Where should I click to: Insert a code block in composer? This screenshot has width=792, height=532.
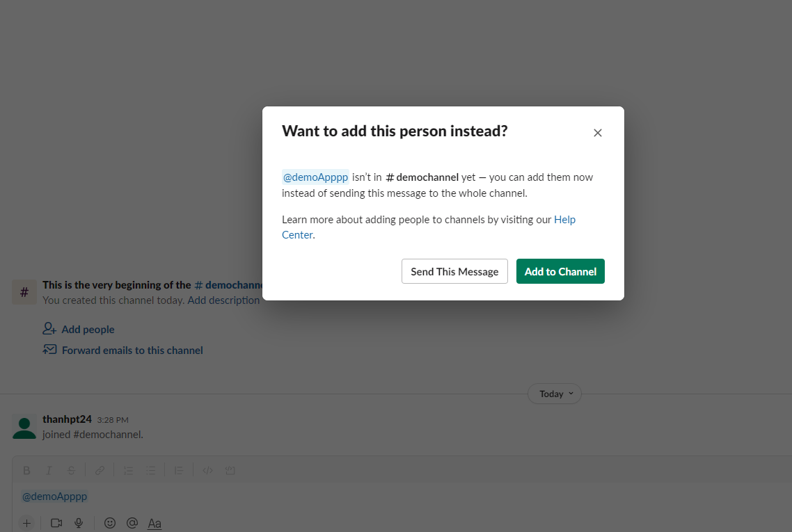click(x=230, y=470)
